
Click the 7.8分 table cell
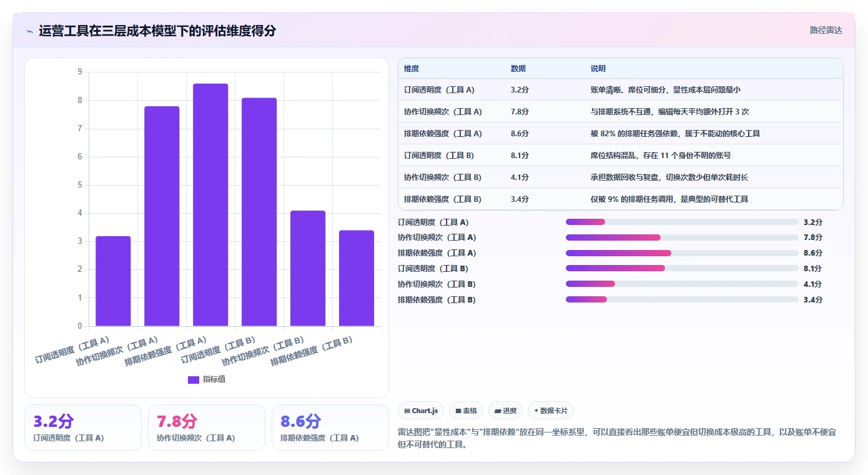tap(520, 112)
